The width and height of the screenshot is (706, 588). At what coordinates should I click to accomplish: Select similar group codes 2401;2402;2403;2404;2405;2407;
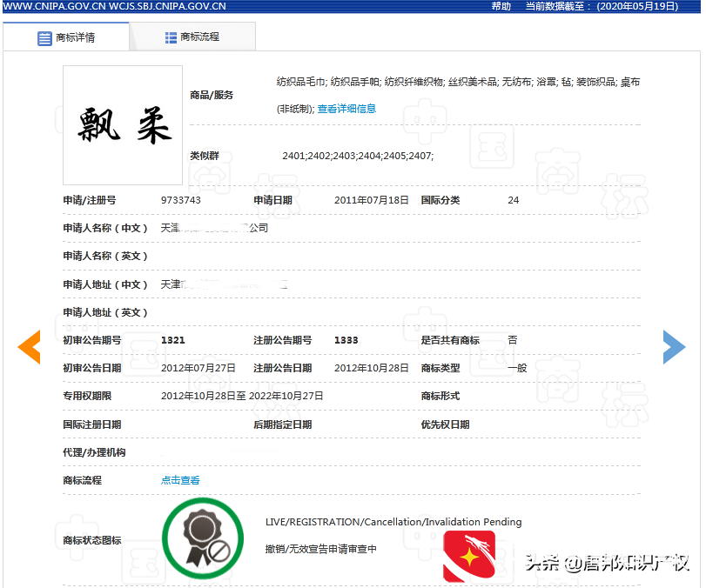(x=358, y=156)
